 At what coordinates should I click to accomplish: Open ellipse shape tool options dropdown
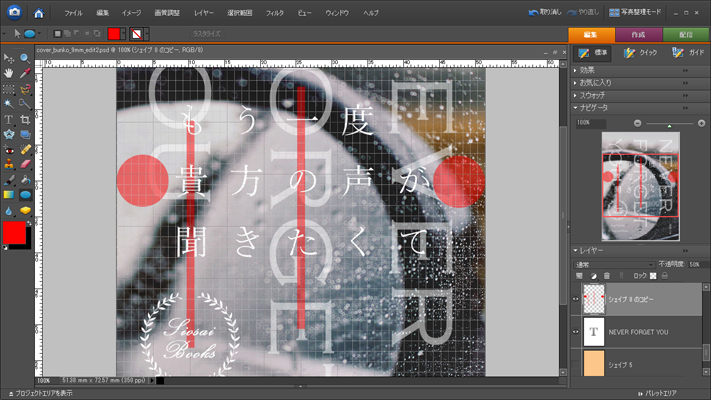[x=39, y=34]
